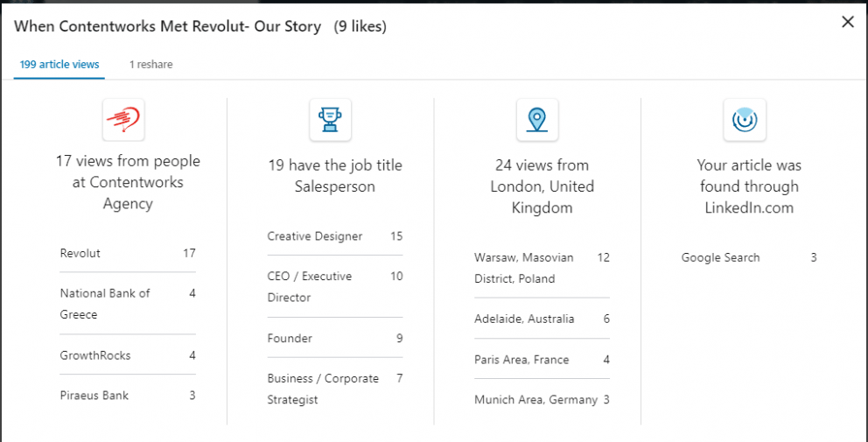Select the Warsaw, Masovian District, Poland row
This screenshot has height=442, width=868.
542,268
